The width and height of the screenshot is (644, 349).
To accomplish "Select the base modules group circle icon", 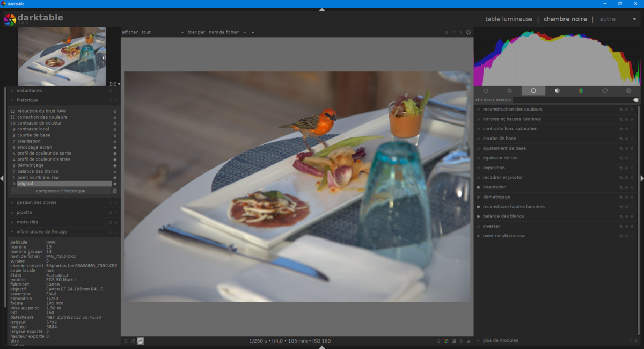I will pyautogui.click(x=533, y=91).
